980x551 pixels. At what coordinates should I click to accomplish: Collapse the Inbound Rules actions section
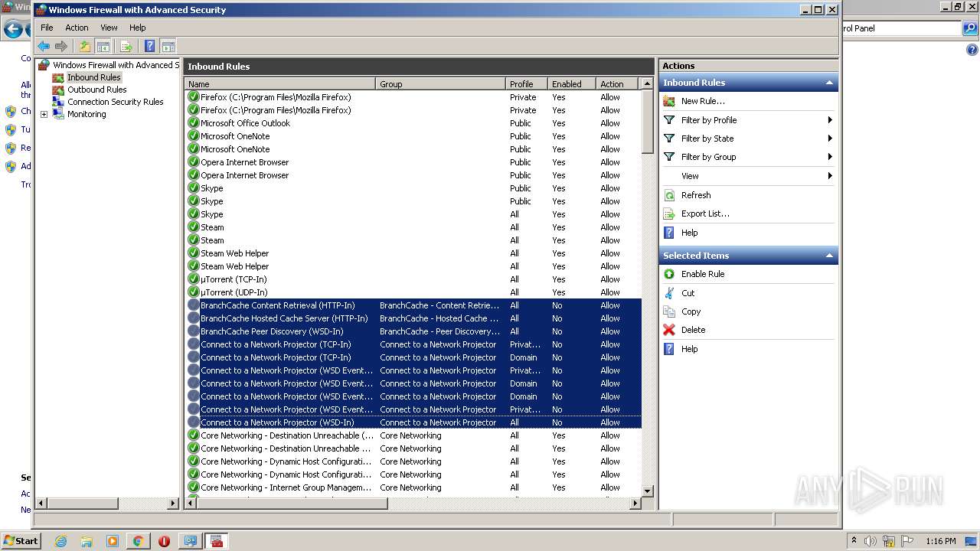point(828,83)
